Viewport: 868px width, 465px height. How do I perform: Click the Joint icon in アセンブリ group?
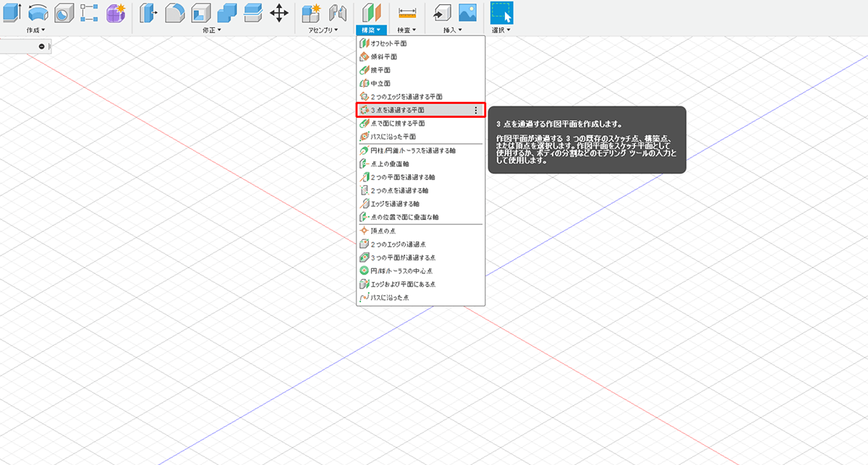337,12
